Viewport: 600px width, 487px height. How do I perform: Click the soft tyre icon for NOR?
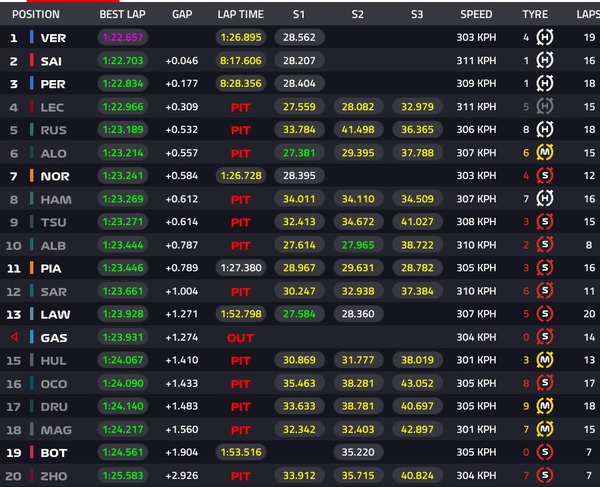click(545, 176)
